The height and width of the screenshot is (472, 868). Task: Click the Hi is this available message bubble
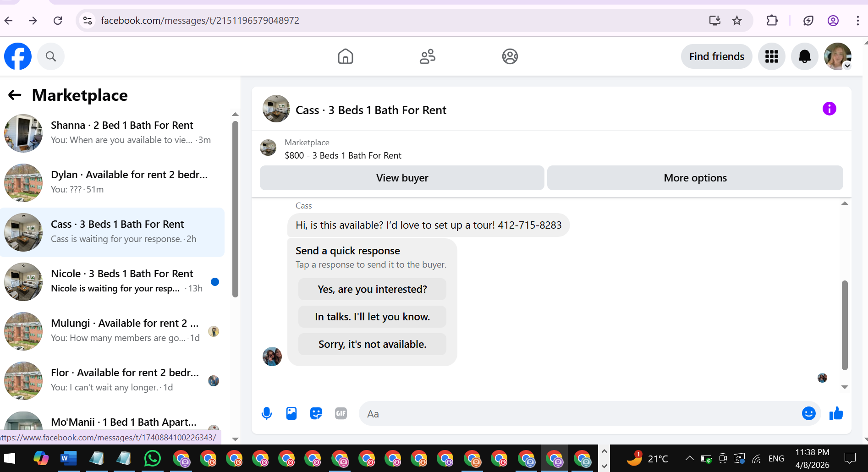tap(429, 225)
